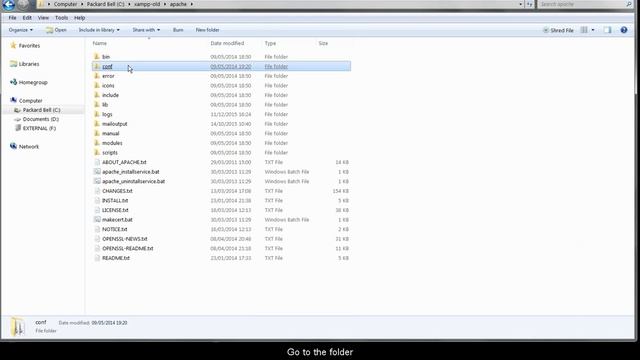
Task: Sort by the Name column header
Action: click(x=100, y=43)
